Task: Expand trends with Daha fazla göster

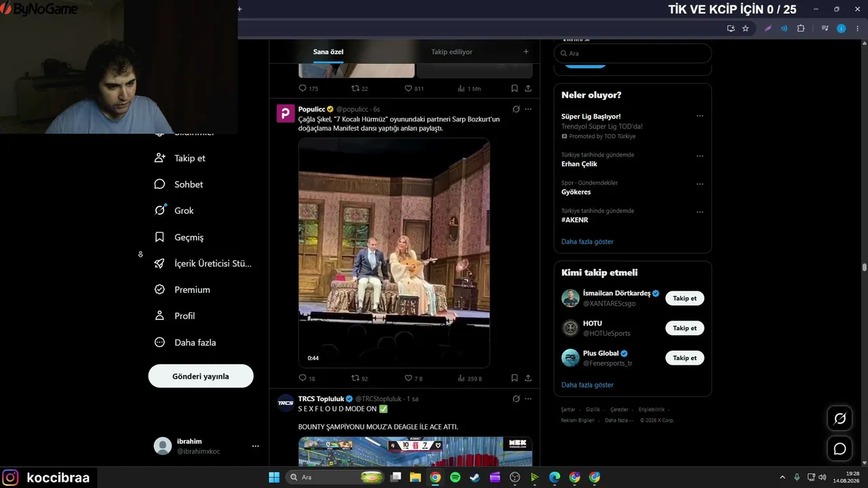Action: [x=587, y=241]
